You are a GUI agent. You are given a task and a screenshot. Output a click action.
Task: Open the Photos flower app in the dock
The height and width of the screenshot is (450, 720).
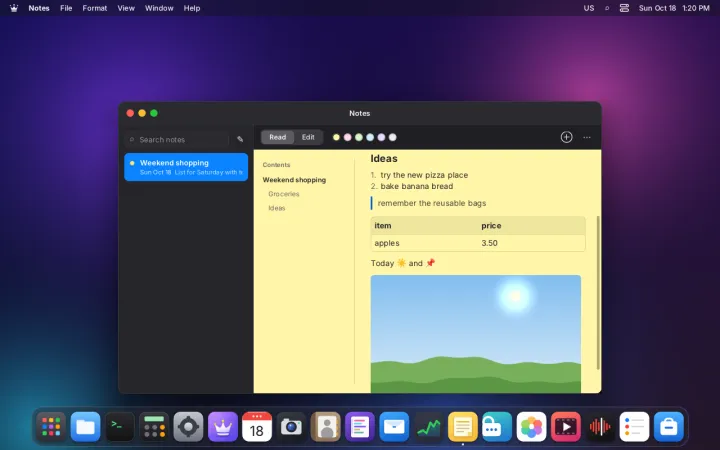pos(531,427)
